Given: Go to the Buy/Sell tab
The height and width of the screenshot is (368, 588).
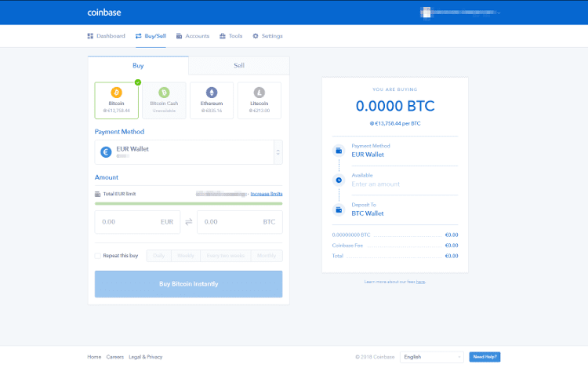Looking at the screenshot, I should pos(151,36).
